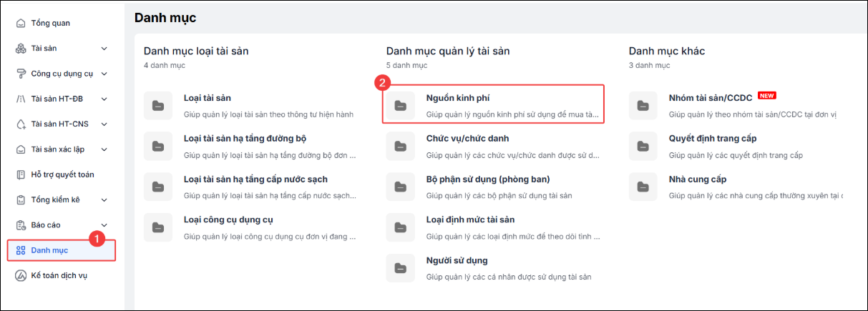Viewport: 868px width, 311px height.
Task: Click folder icon beside Người sử dụng
Action: [400, 268]
